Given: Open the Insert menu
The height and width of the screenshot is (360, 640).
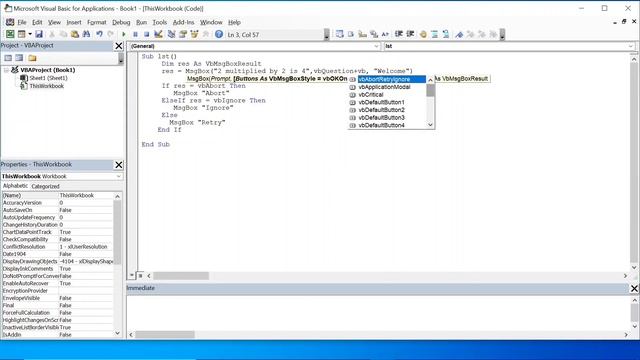Looking at the screenshot, I should pos(74,22).
